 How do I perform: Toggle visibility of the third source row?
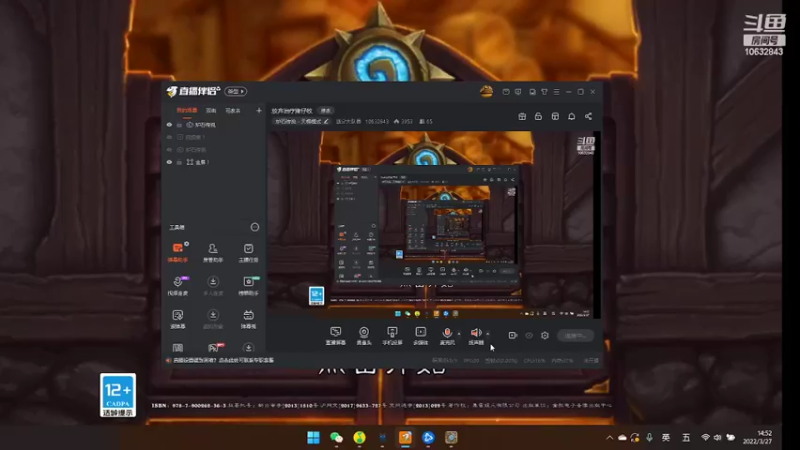(x=169, y=149)
